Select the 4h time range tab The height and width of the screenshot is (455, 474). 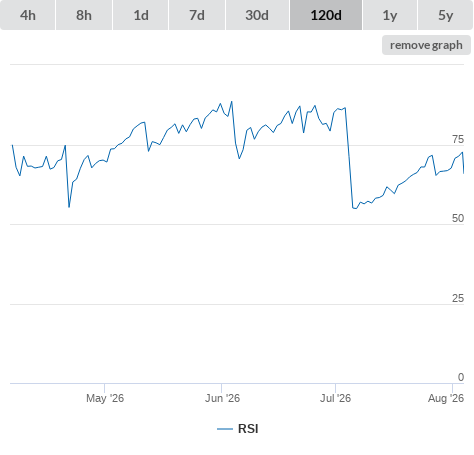(28, 15)
